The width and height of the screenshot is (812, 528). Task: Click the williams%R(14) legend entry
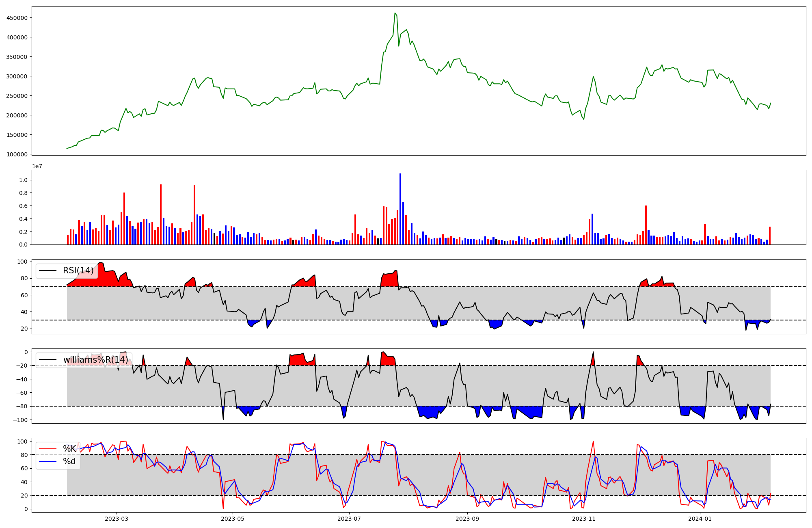95,360
